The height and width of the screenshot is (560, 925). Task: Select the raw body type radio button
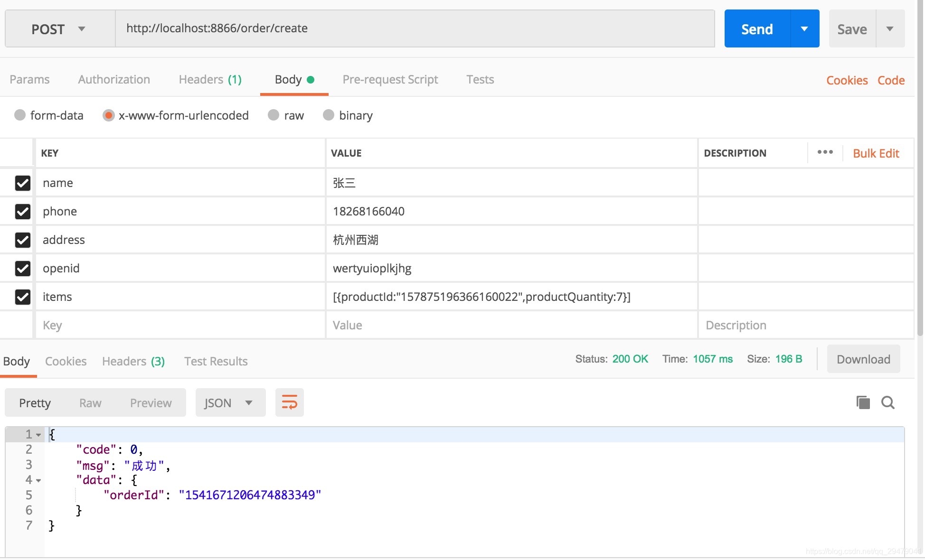274,115
